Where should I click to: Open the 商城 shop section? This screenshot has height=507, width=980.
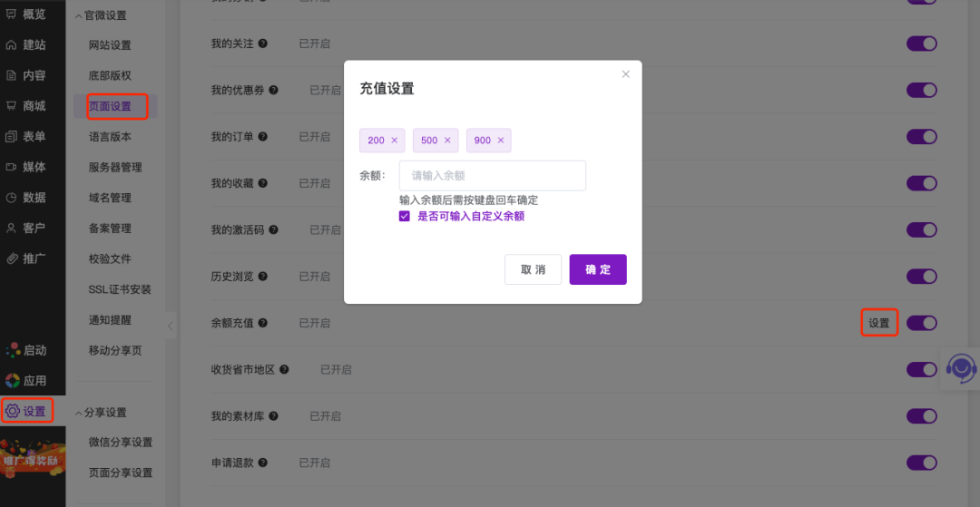pyautogui.click(x=25, y=106)
